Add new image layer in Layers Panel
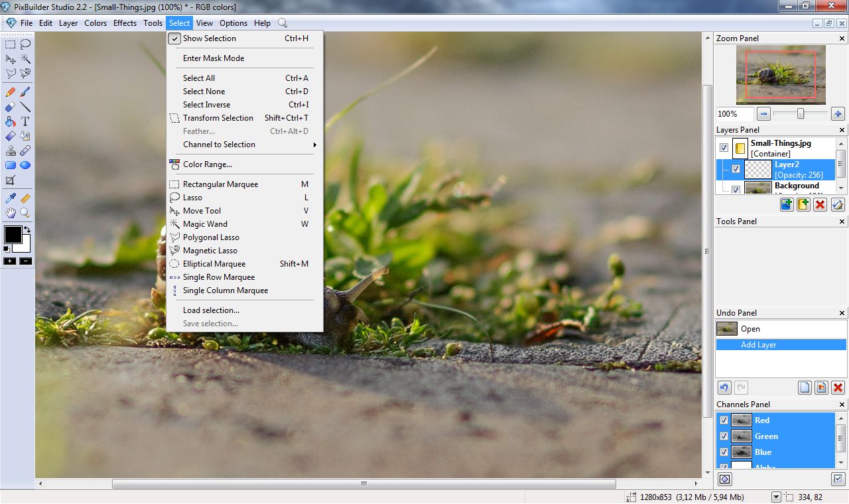Viewport: 849px width, 504px height. click(787, 204)
